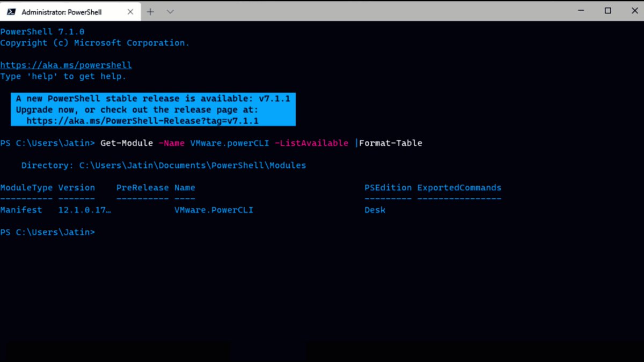Viewport: 644px width, 362px height.
Task: Maximize the terminal window
Action: click(608, 11)
